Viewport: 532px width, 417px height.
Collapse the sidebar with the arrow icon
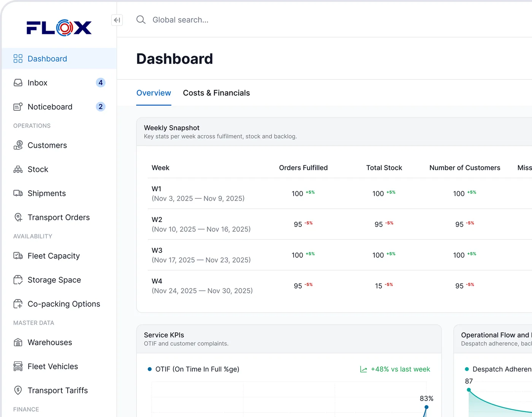pos(117,20)
